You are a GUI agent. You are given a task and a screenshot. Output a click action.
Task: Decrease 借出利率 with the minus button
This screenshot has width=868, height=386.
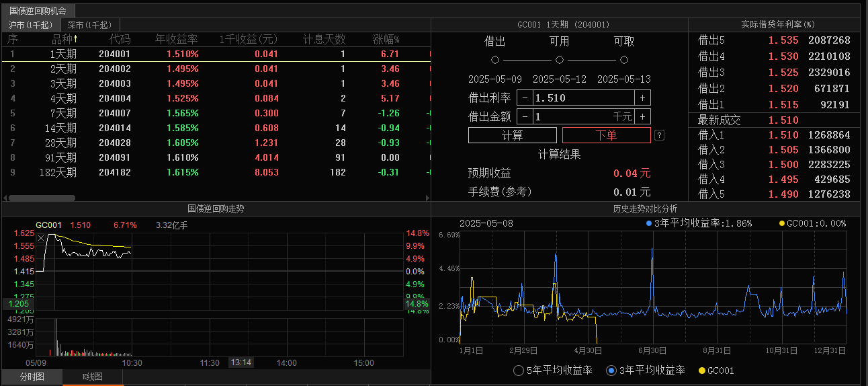pyautogui.click(x=525, y=98)
